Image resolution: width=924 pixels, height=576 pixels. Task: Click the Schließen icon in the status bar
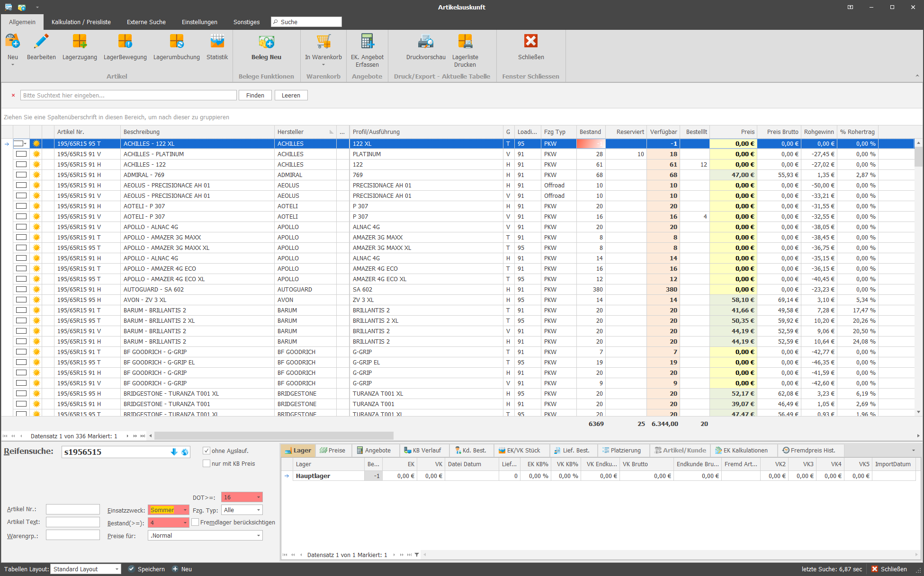click(875, 569)
